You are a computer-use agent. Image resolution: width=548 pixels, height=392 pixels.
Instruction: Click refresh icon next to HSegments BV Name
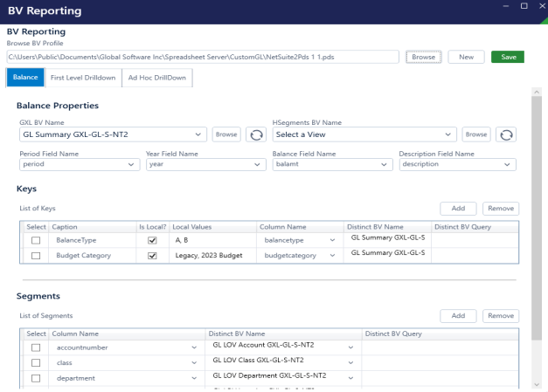(507, 134)
